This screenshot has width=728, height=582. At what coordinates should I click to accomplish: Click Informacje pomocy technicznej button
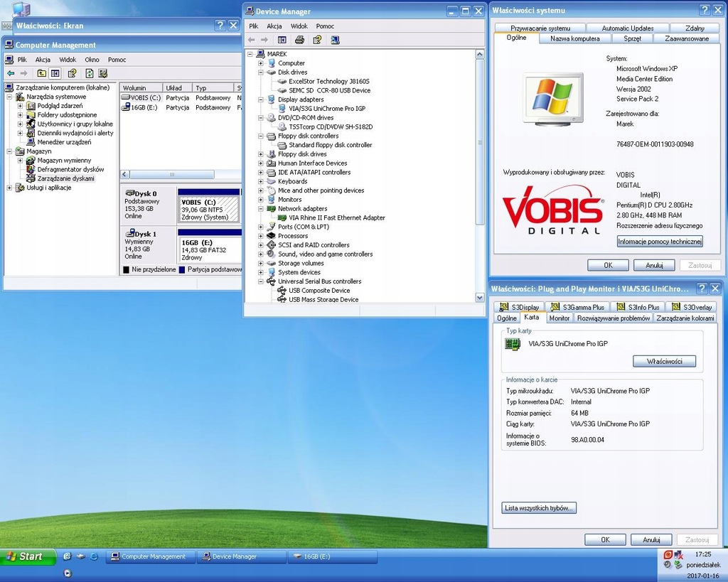click(659, 242)
